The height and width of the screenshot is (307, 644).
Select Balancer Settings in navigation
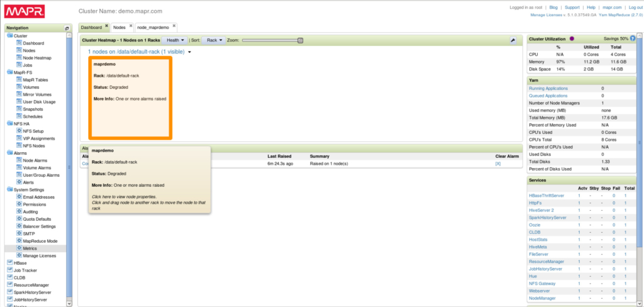(40, 226)
